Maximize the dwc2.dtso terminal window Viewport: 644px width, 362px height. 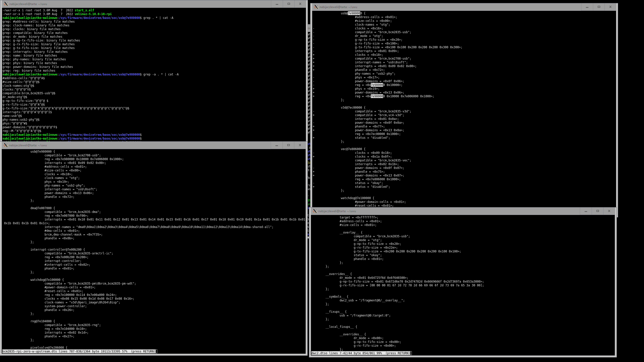pyautogui.click(x=598, y=211)
